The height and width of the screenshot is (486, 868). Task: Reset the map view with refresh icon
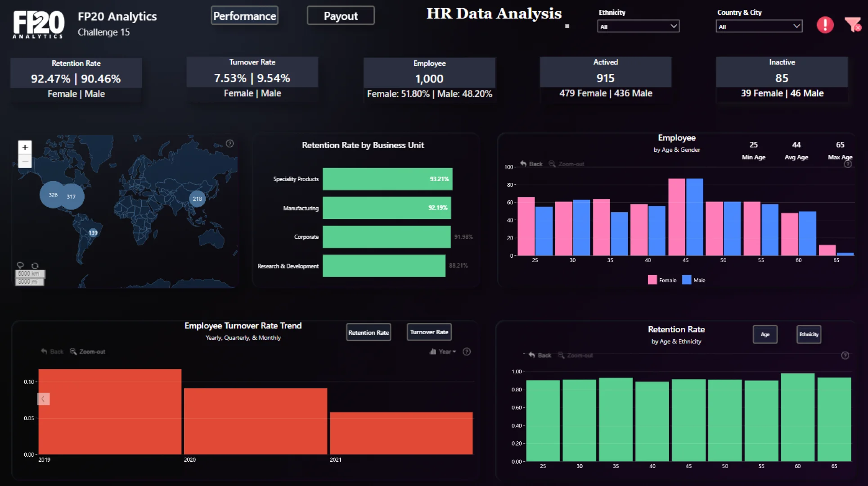pyautogui.click(x=35, y=265)
